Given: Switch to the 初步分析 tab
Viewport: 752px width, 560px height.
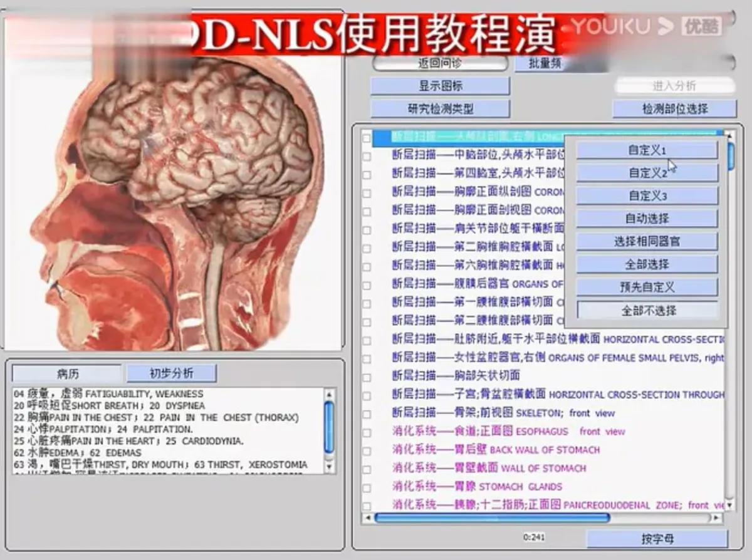Looking at the screenshot, I should pos(171,374).
